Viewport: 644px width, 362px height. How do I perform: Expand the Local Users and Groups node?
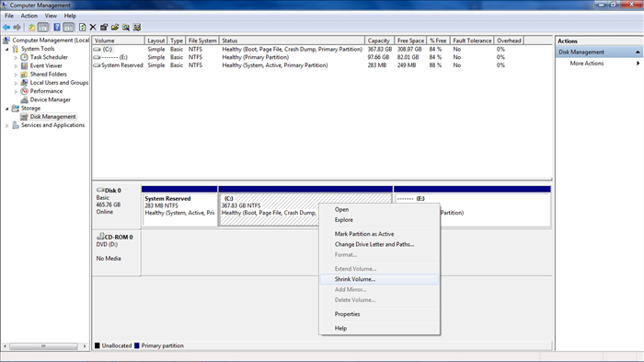pyautogui.click(x=16, y=83)
